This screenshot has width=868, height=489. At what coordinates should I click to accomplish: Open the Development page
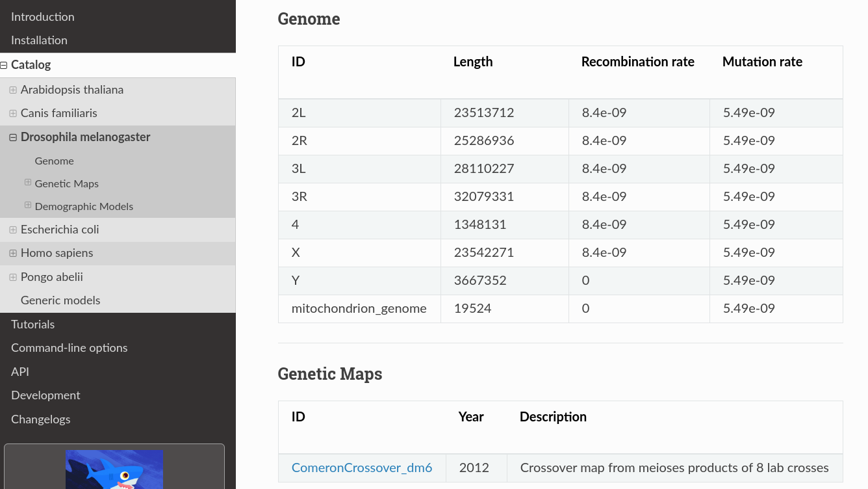coord(45,395)
